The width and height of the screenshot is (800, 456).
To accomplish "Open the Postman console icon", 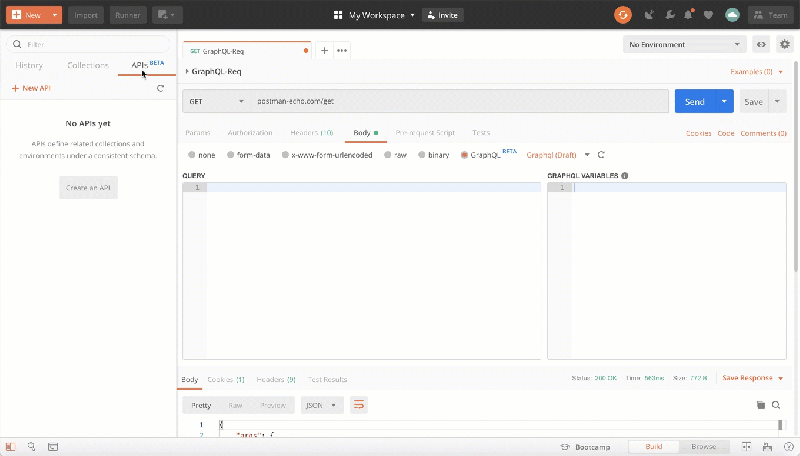I will [53, 447].
